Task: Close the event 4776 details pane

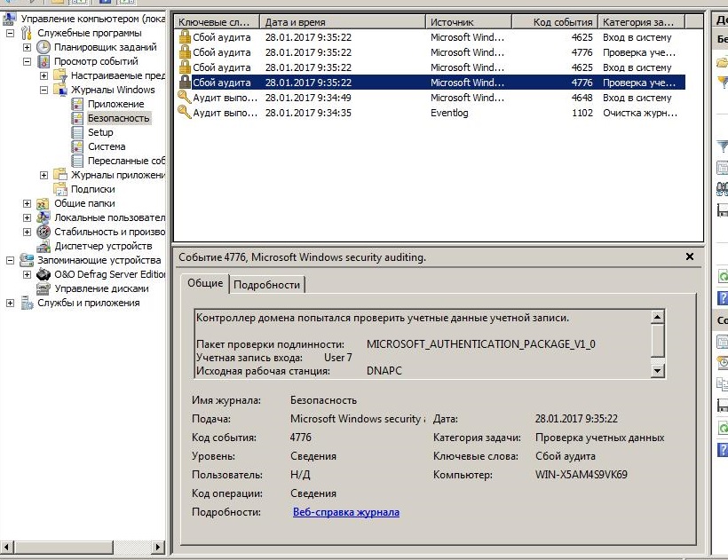Action: 690,256
